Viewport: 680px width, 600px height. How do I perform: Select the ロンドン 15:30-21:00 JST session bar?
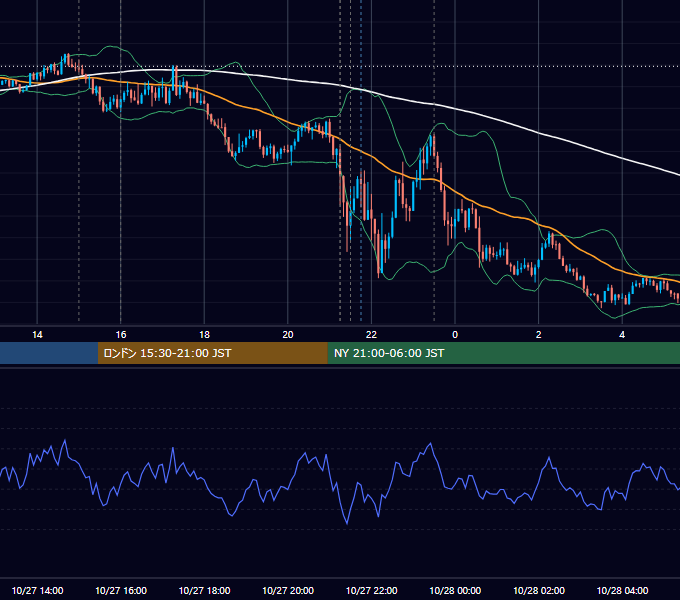click(x=212, y=353)
